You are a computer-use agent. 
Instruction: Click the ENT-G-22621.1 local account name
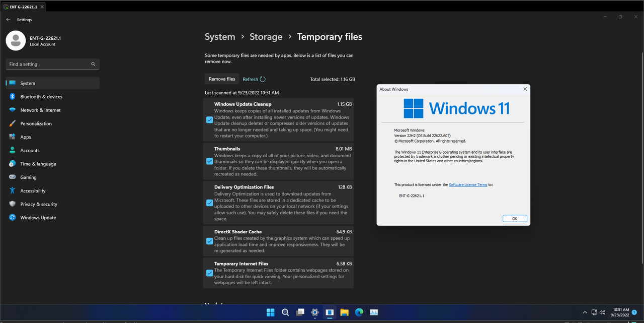click(45, 38)
